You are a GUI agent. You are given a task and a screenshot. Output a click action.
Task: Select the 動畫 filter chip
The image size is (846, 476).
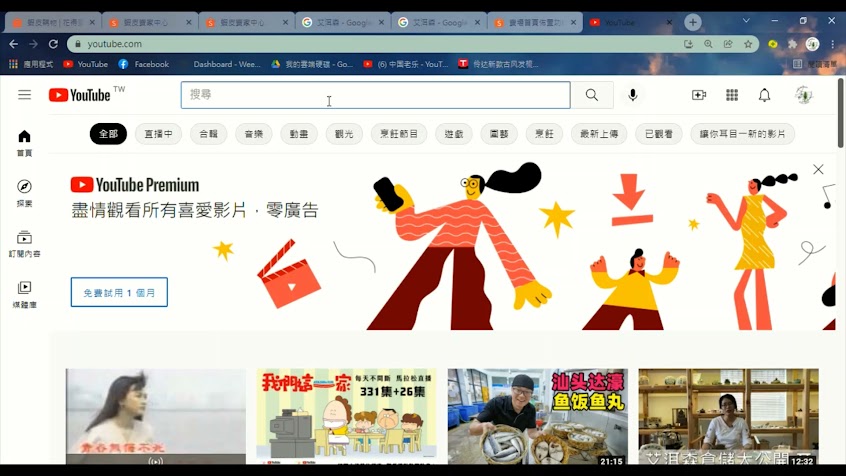point(299,134)
